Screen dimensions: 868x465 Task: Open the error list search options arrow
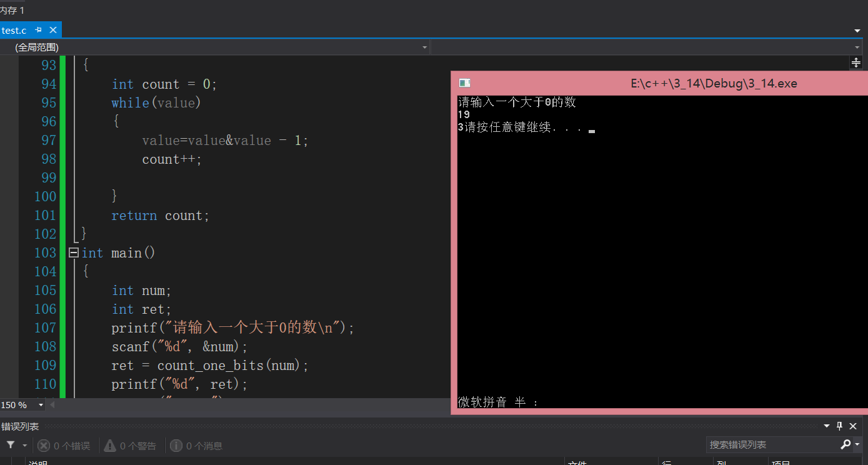pos(858,446)
